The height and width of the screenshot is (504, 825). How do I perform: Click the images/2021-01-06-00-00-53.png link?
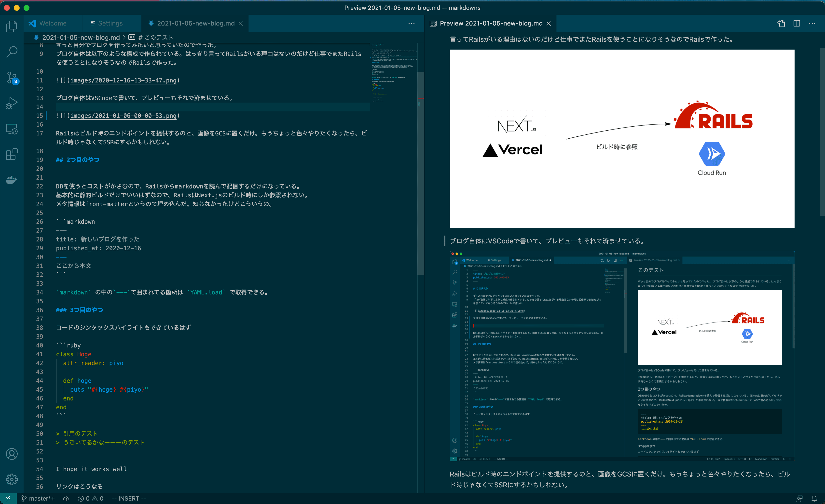[123, 116]
